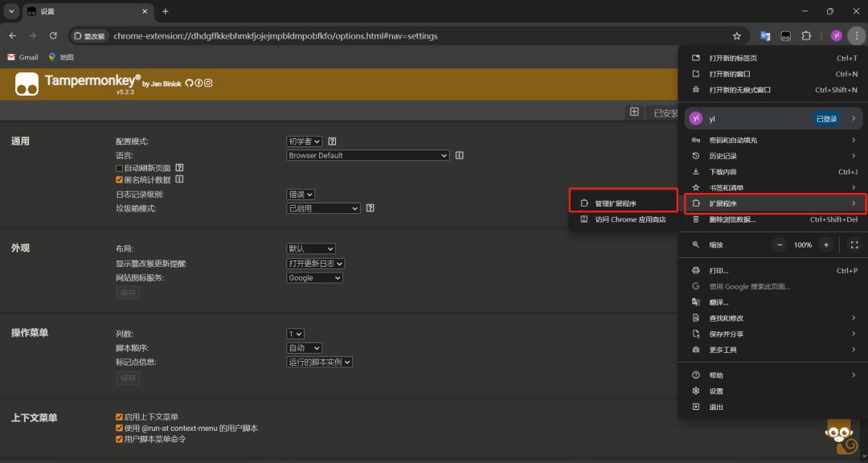Open 密码和自动填充 menu entry
The height and width of the screenshot is (463, 868).
pyautogui.click(x=773, y=140)
